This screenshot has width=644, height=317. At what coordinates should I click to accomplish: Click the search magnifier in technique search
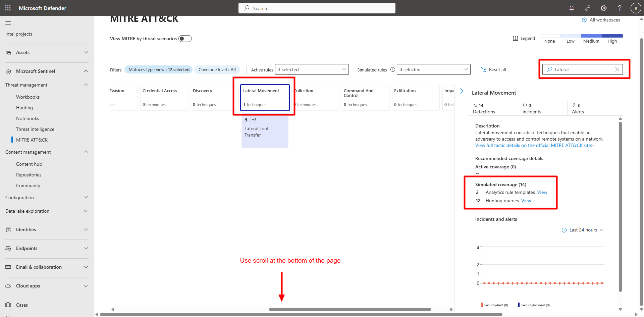(x=549, y=69)
